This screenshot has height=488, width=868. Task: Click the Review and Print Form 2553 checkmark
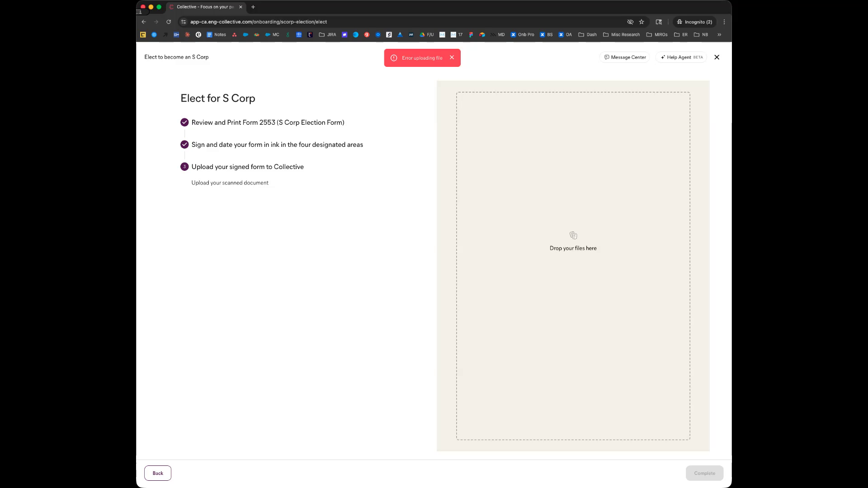point(184,122)
